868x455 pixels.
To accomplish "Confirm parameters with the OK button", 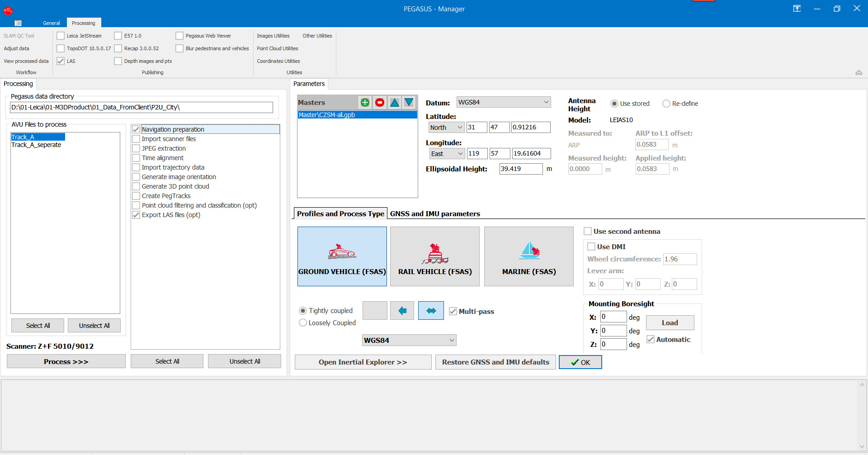I will [580, 362].
